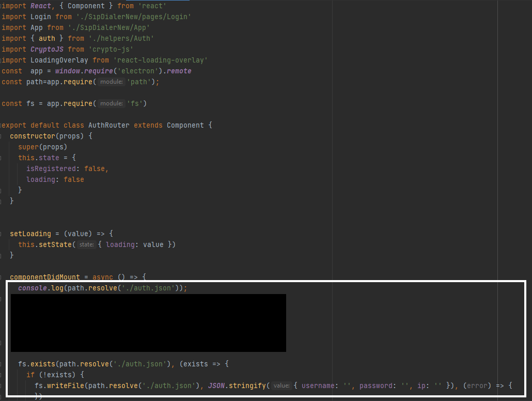This screenshot has height=401, width=532.
Task: Click the state inlay hint in setState
Action: pyautogui.click(x=86, y=244)
